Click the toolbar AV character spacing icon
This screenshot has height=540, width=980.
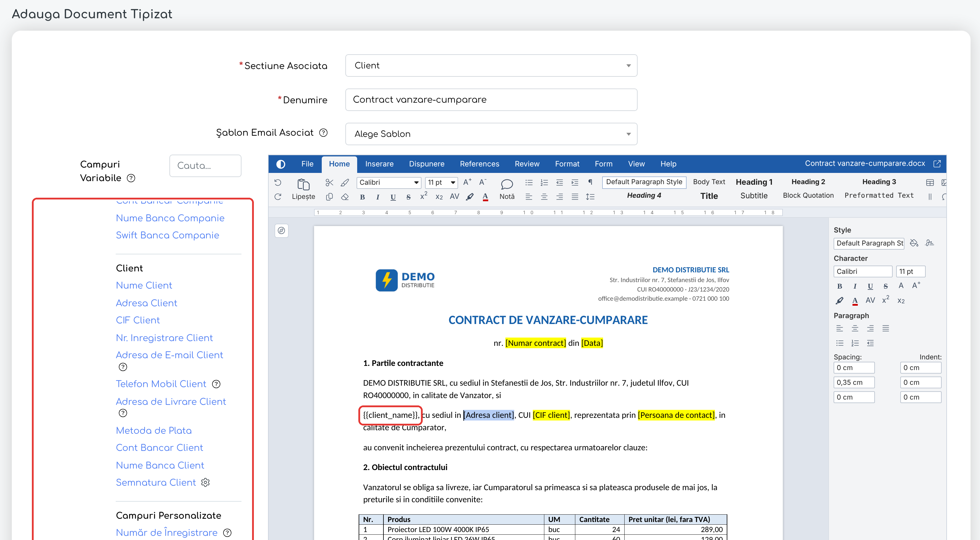454,197
